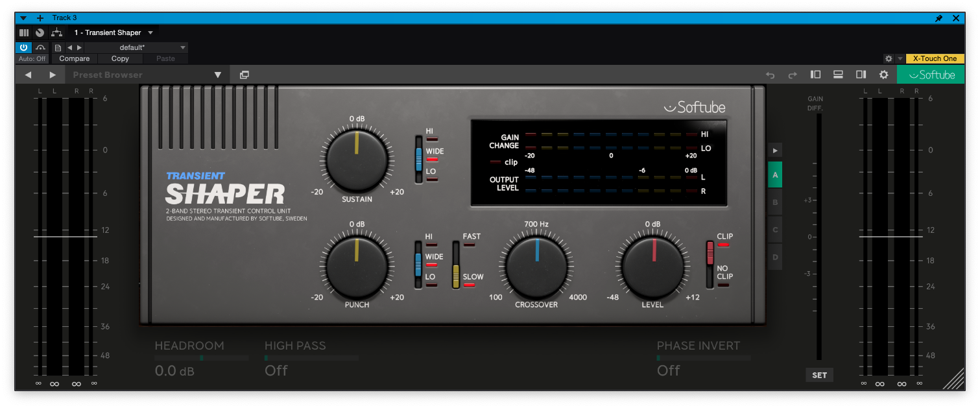
Task: Toggle the bottom panel view icon
Action: pos(838,75)
